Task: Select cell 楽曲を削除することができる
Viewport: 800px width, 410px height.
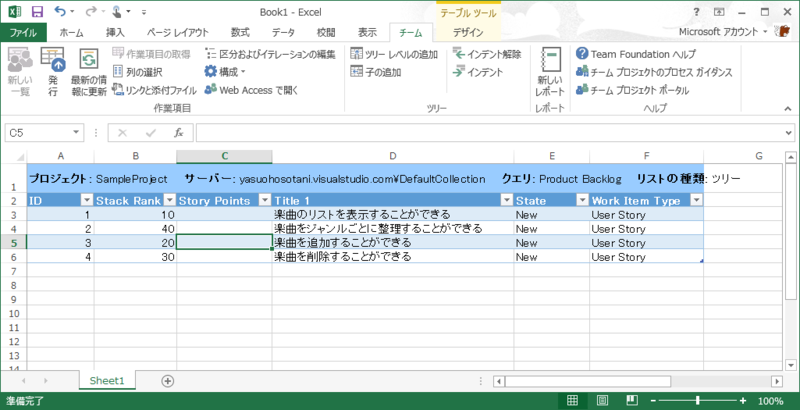Action: point(393,257)
